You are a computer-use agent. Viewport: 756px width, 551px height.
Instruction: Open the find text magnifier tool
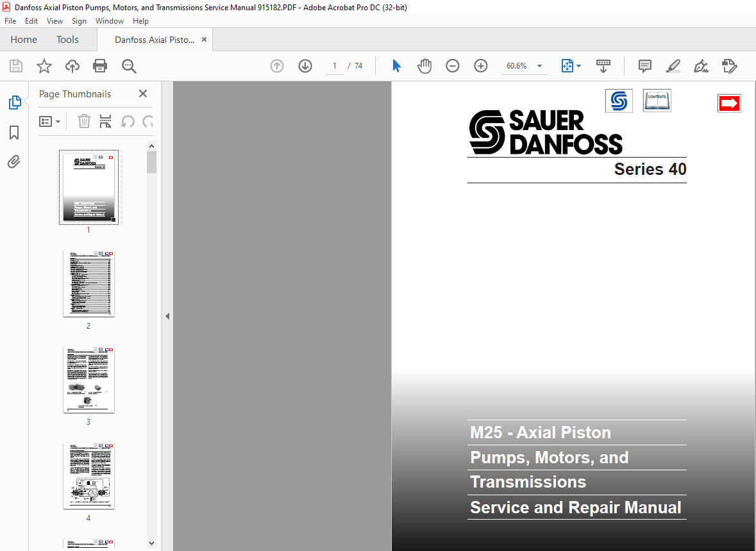coord(129,66)
